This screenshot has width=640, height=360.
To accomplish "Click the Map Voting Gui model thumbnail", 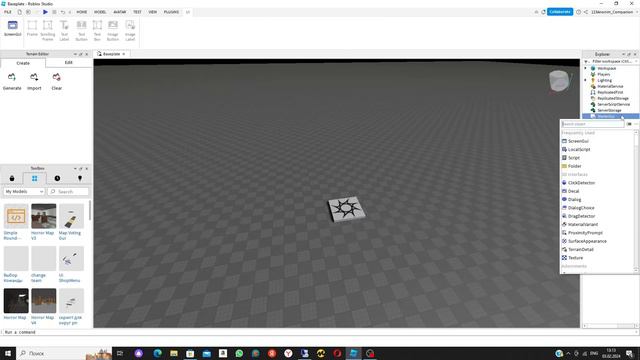I will [71, 216].
